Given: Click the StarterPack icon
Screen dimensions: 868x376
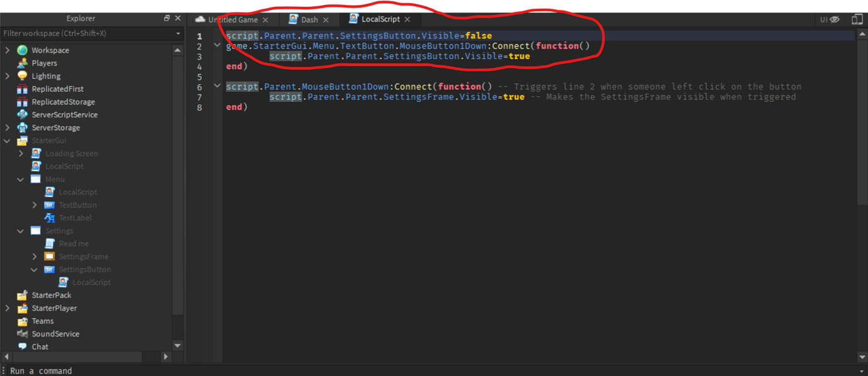Looking at the screenshot, I should (x=23, y=295).
